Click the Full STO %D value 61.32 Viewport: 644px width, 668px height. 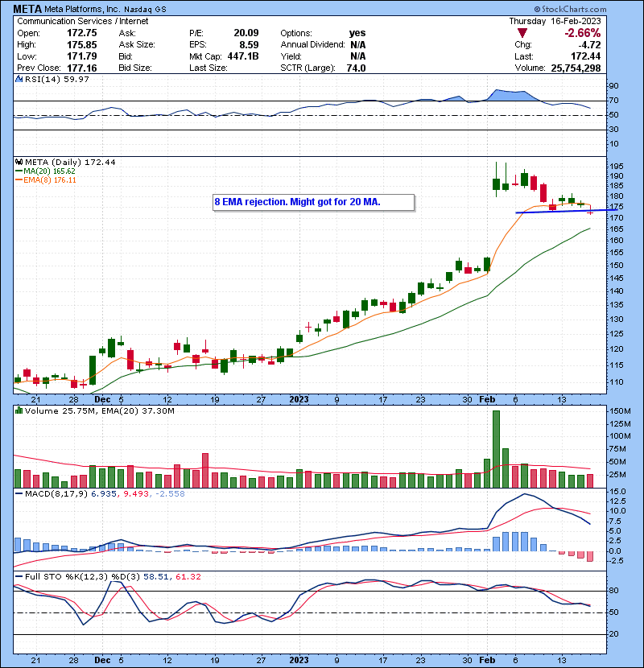188,577
